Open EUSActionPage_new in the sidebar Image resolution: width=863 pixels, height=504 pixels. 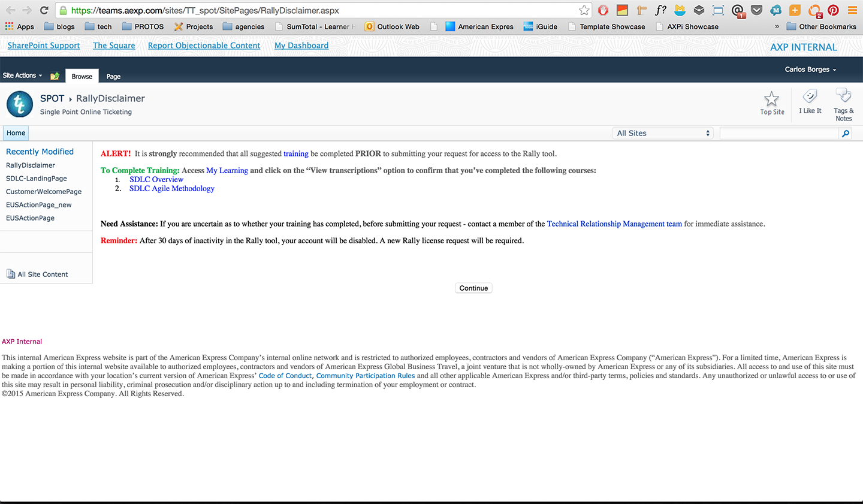click(x=39, y=205)
